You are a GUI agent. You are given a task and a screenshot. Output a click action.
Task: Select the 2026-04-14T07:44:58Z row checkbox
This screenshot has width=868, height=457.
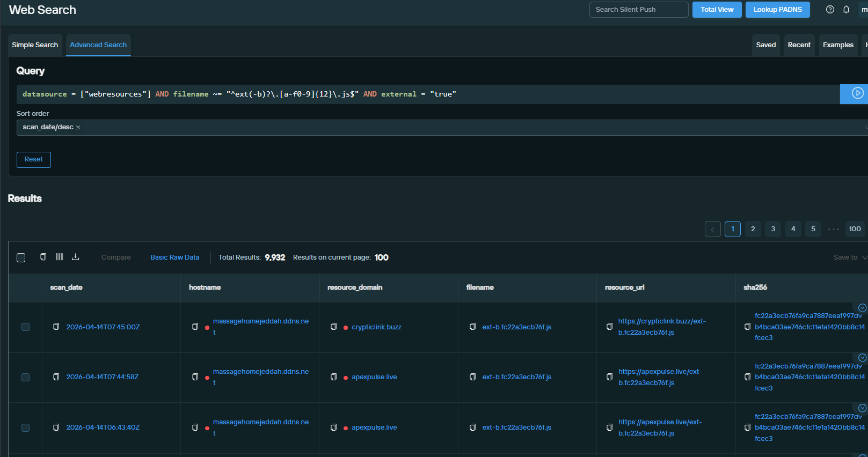tap(25, 377)
